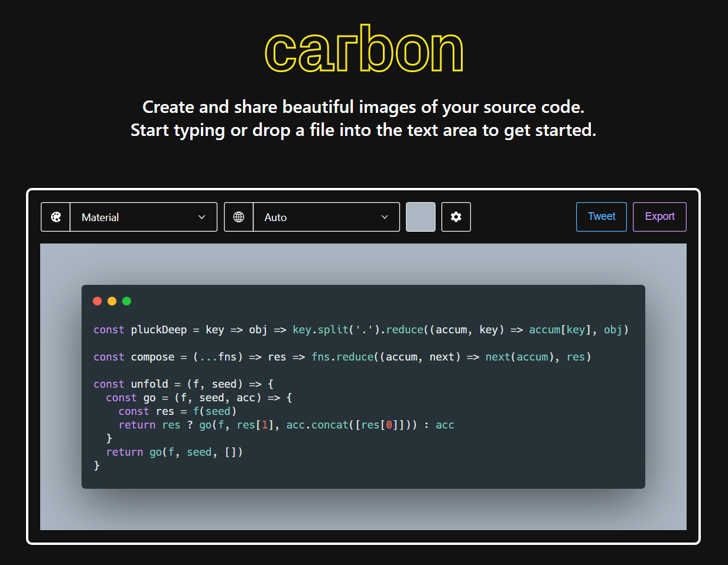728x565 pixels.
Task: Click the 'return go(f, seed, [])' line
Action: (174, 452)
